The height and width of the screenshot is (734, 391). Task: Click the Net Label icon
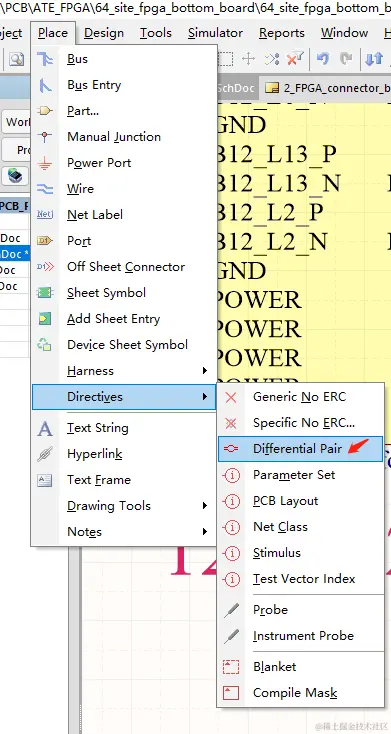tap(45, 215)
